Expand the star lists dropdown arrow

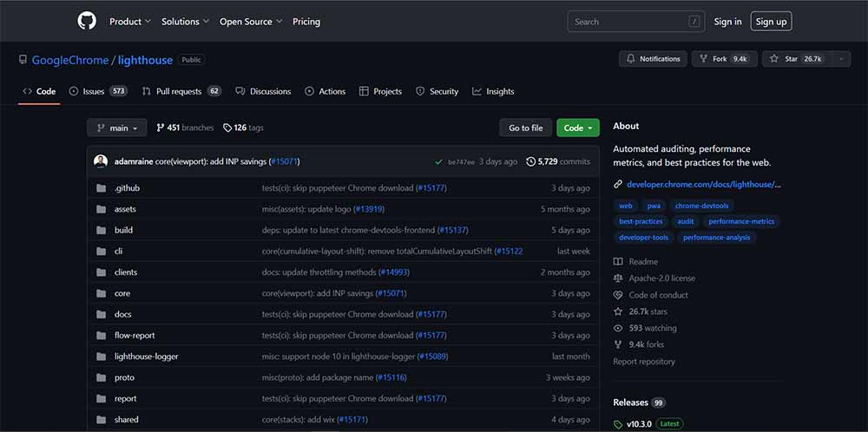pos(841,59)
